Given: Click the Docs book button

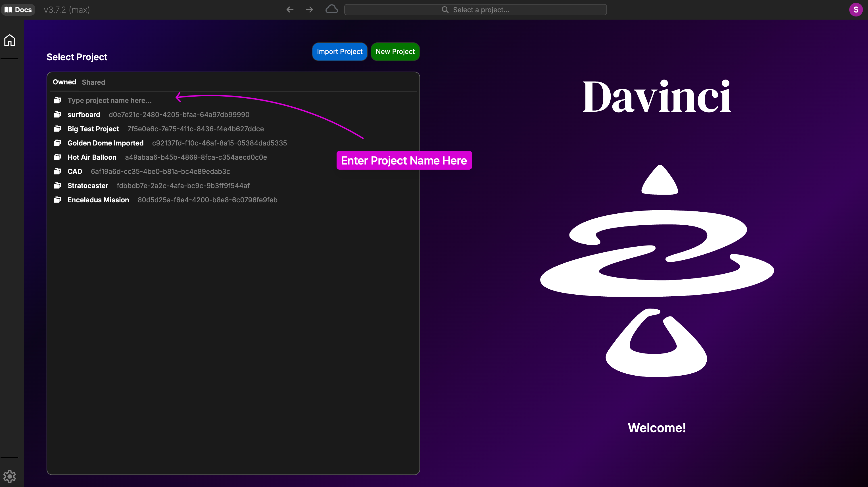Looking at the screenshot, I should (x=18, y=10).
